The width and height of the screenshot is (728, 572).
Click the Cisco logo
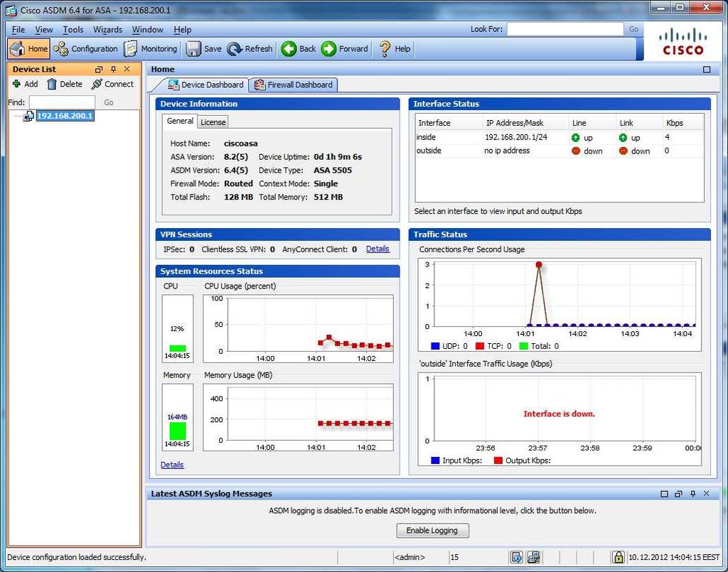pyautogui.click(x=683, y=42)
